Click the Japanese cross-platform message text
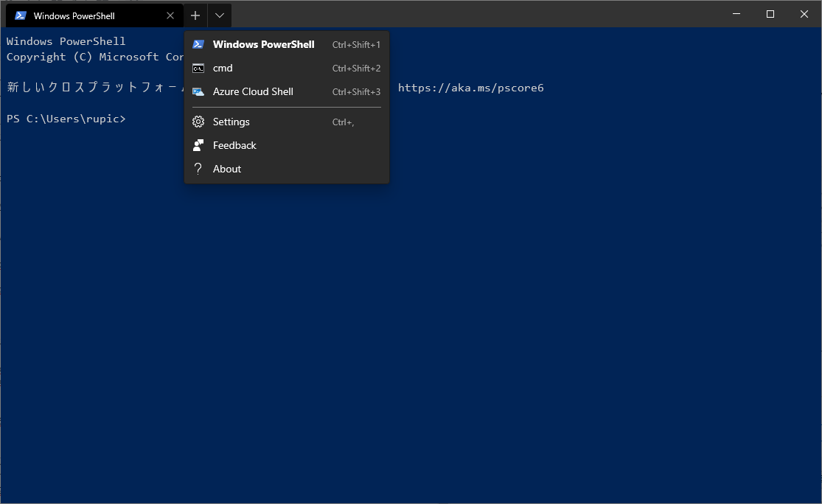The width and height of the screenshot is (822, 504). pos(95,88)
